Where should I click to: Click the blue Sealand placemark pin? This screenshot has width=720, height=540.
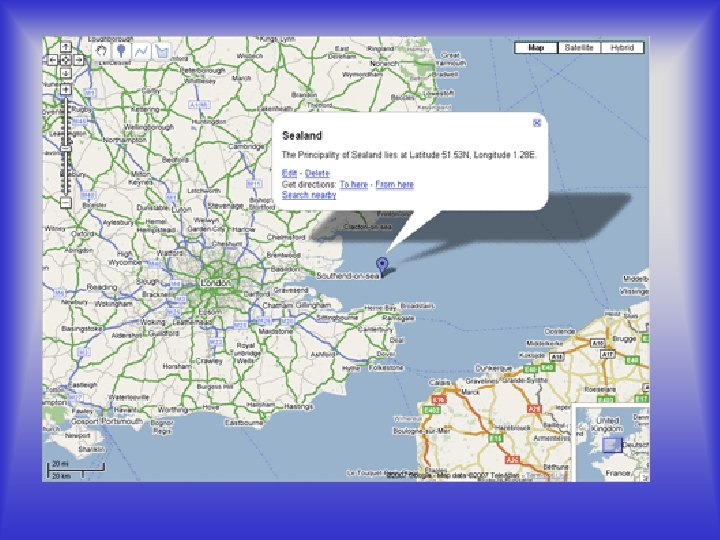pos(382,265)
